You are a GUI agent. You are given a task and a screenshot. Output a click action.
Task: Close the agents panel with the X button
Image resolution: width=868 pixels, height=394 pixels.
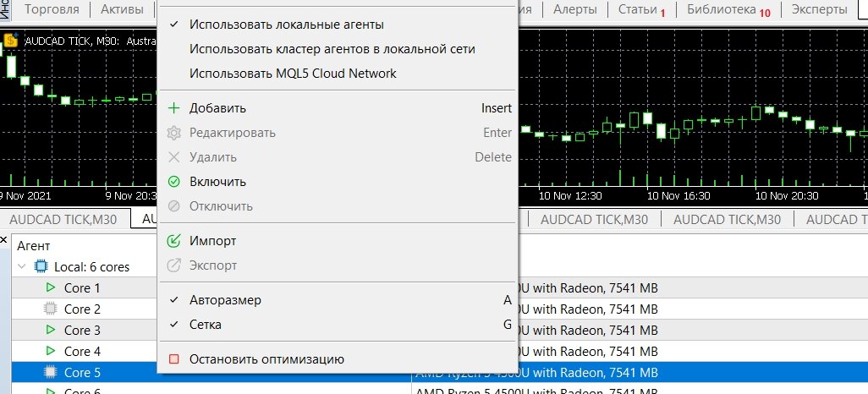coord(4,240)
